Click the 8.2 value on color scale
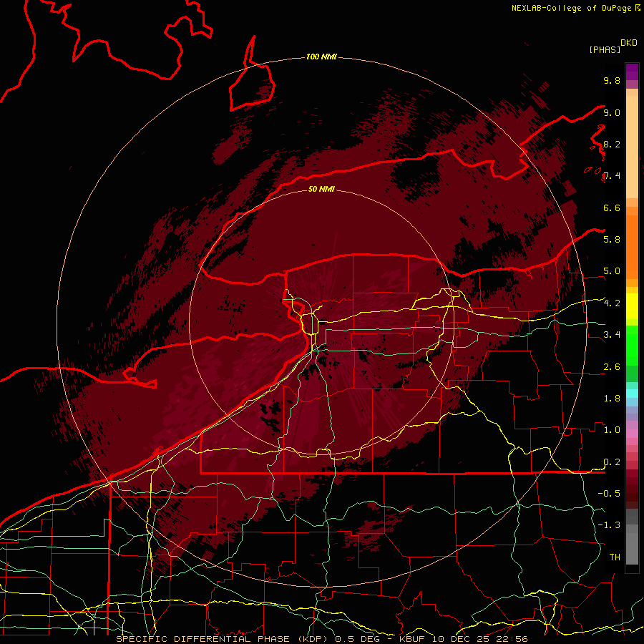 point(612,144)
